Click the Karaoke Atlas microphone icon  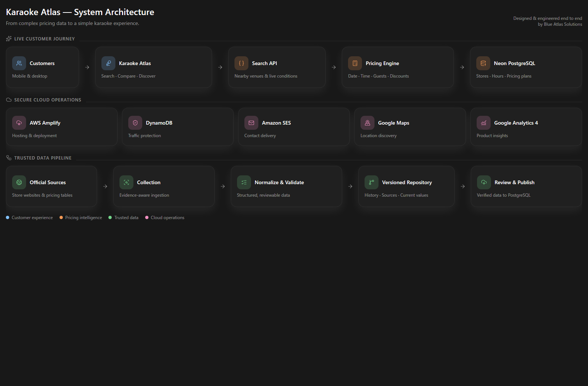click(108, 63)
